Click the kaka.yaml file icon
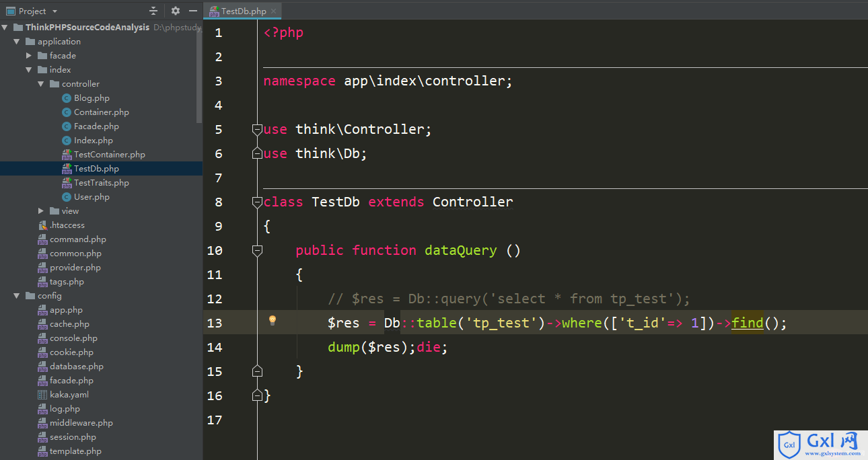The image size is (868, 460). coord(42,395)
